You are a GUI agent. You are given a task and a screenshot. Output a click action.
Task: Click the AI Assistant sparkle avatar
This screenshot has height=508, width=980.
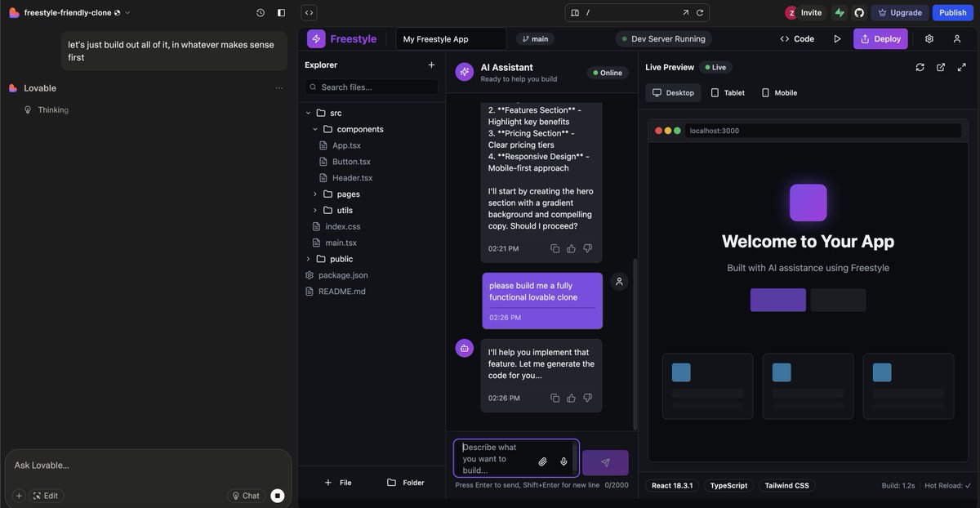pyautogui.click(x=465, y=72)
